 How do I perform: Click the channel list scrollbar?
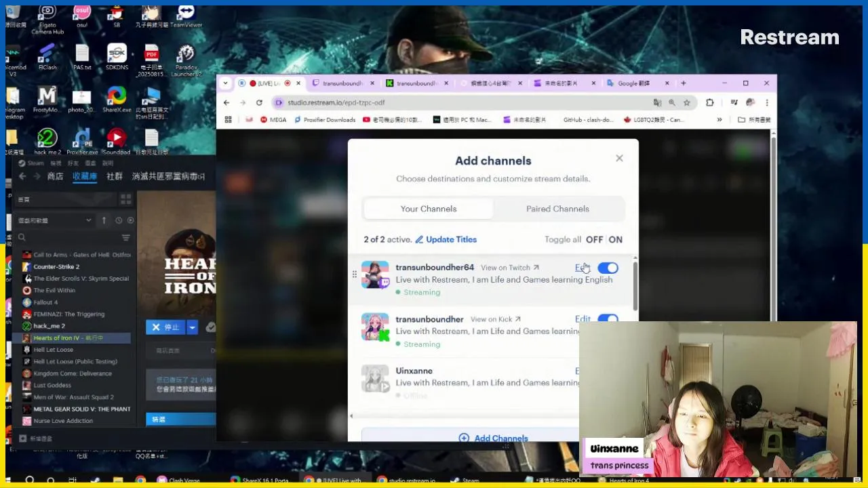point(635,285)
